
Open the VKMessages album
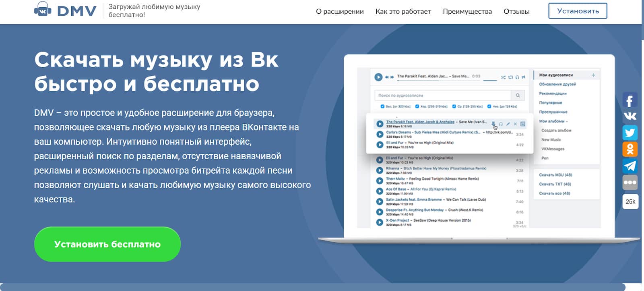(553, 149)
